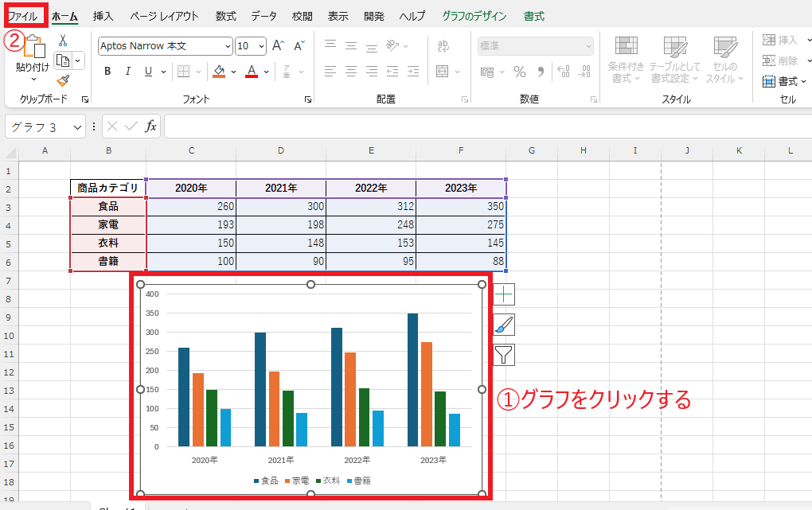Toggle bold formatting
This screenshot has height=510, width=812.
point(107,71)
